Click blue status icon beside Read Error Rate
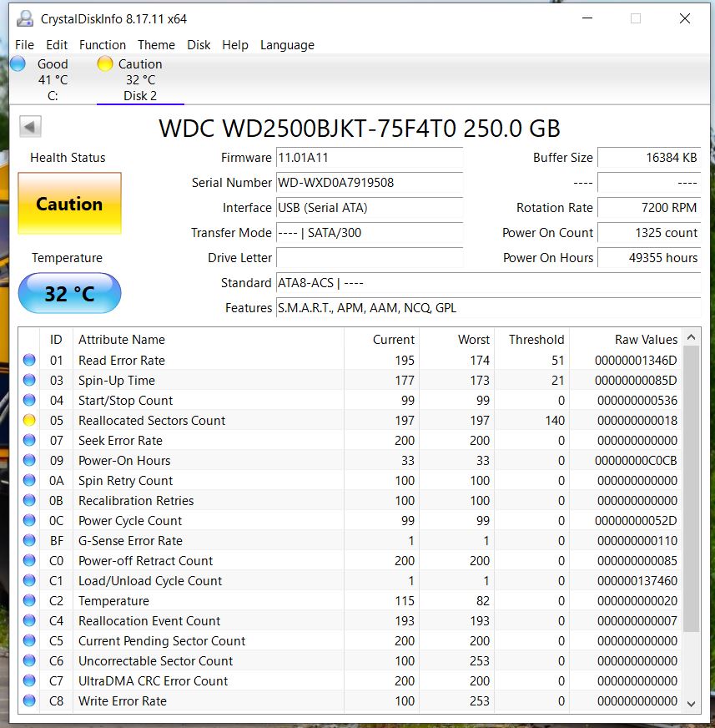The width and height of the screenshot is (715, 728). 29,361
